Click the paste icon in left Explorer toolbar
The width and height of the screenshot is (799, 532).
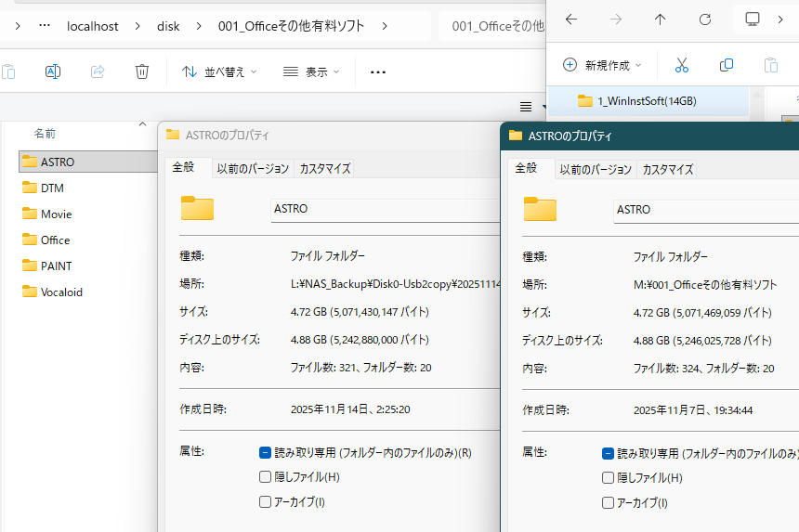point(8,71)
